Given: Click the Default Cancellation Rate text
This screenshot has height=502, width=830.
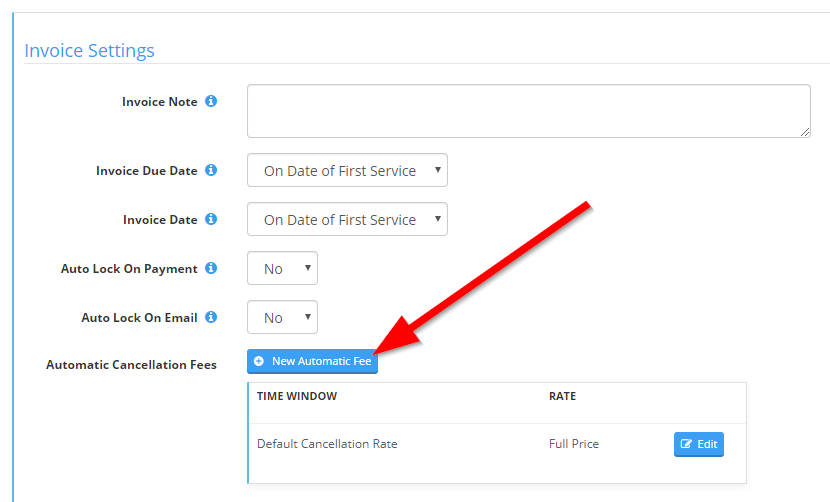Looking at the screenshot, I should [327, 444].
